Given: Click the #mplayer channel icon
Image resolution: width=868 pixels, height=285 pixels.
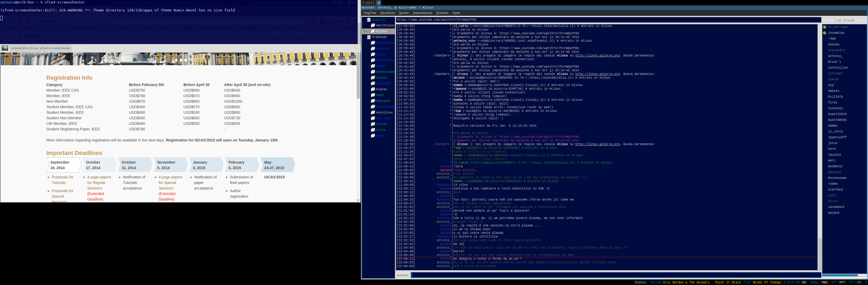Looking at the screenshot, I should coord(373,101).
